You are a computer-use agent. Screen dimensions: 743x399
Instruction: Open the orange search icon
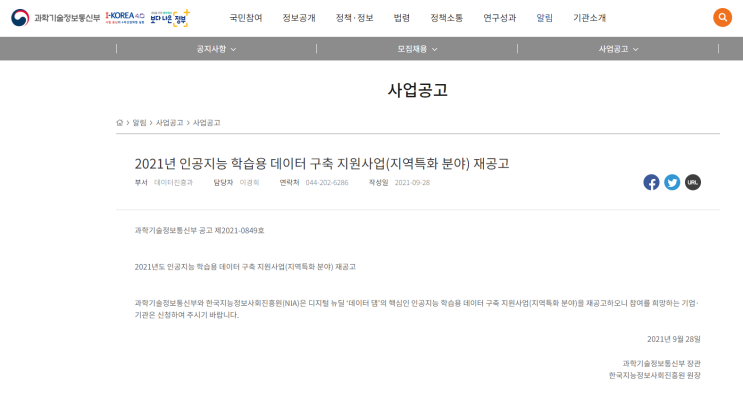(x=722, y=18)
